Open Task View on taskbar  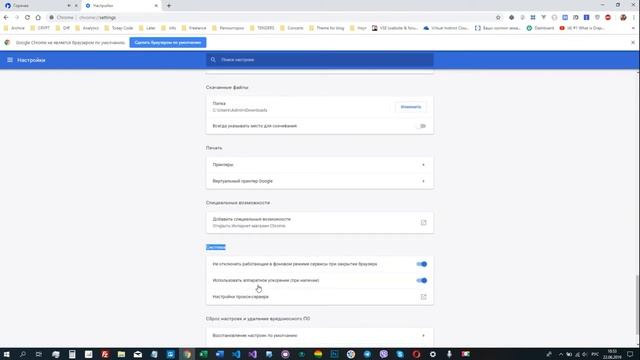[39, 354]
